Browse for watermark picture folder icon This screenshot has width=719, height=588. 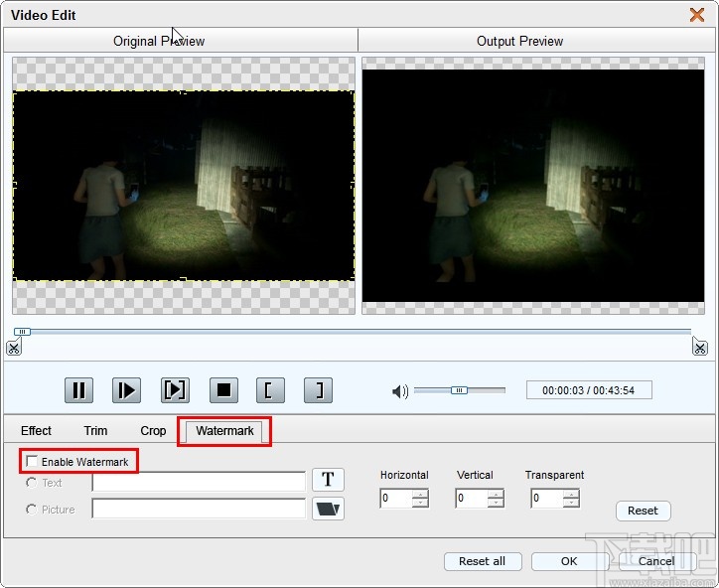pos(328,510)
